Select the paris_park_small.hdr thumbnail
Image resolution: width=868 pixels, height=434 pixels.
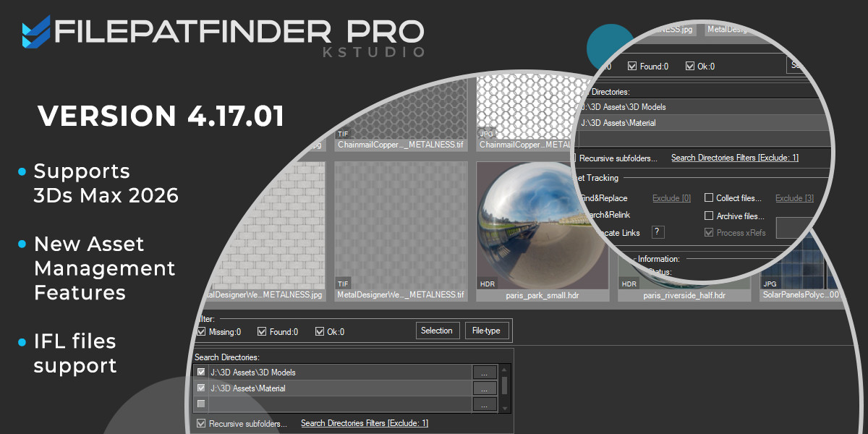[x=543, y=231]
